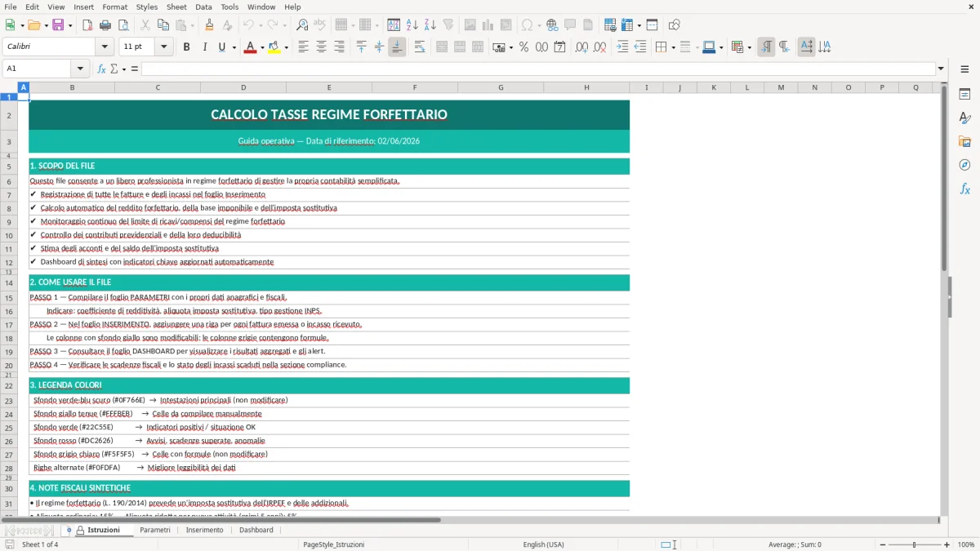Format cell as date
This screenshot has height=551, width=980.
(559, 47)
